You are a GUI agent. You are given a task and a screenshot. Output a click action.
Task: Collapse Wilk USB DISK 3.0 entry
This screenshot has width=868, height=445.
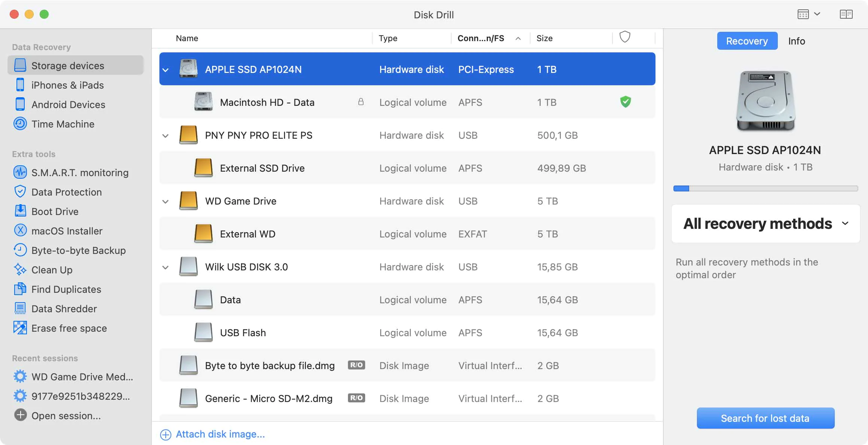(x=165, y=266)
